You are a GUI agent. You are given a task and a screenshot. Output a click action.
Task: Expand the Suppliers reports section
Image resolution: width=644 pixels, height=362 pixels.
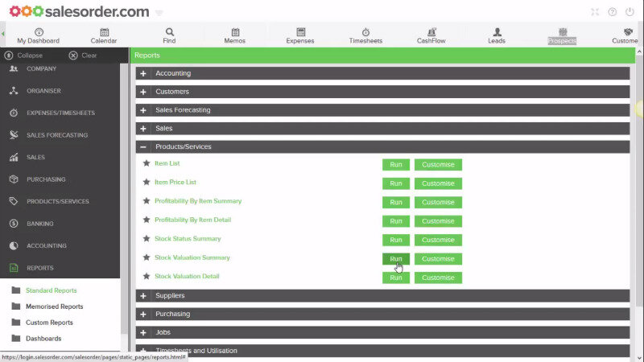click(143, 296)
